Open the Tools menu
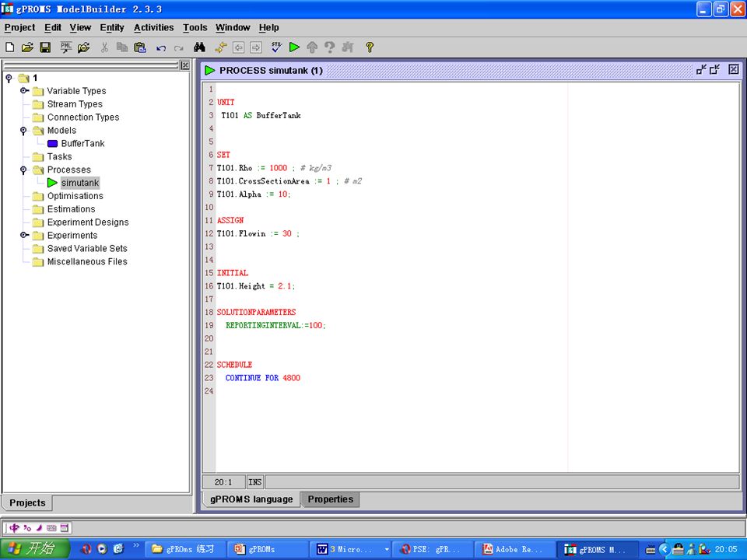The image size is (747, 560). (x=195, y=28)
